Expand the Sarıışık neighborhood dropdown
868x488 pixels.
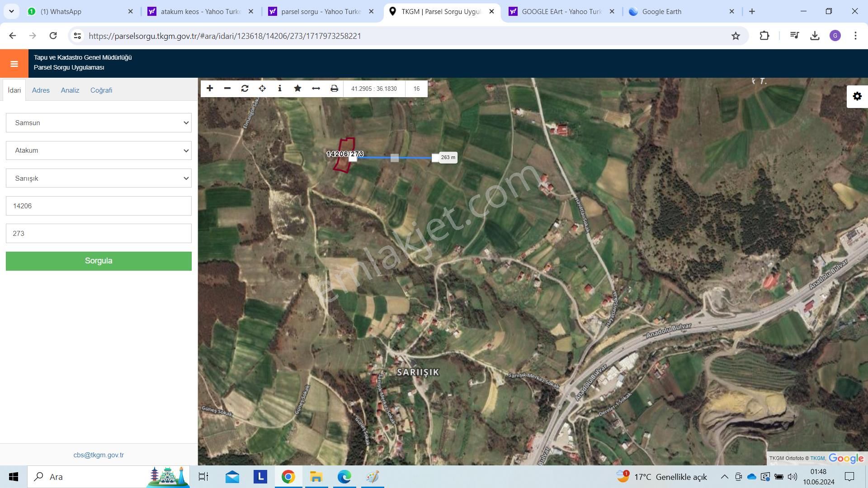pos(99,178)
